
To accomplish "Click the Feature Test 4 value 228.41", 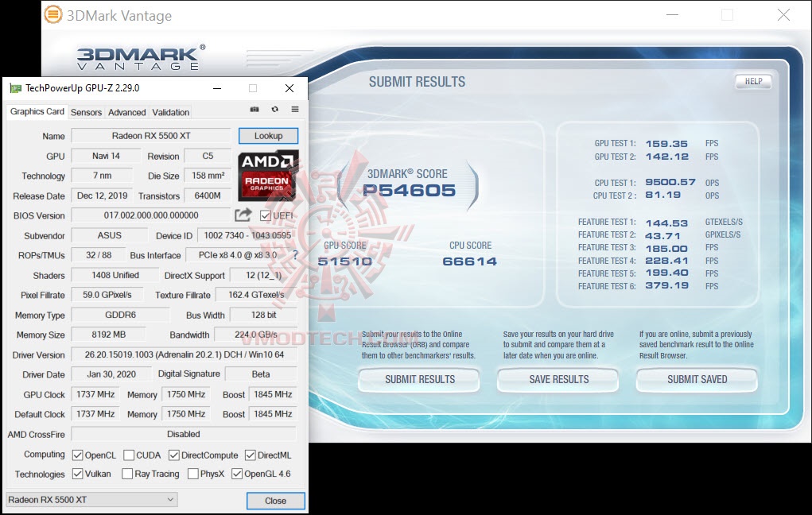I will point(666,261).
